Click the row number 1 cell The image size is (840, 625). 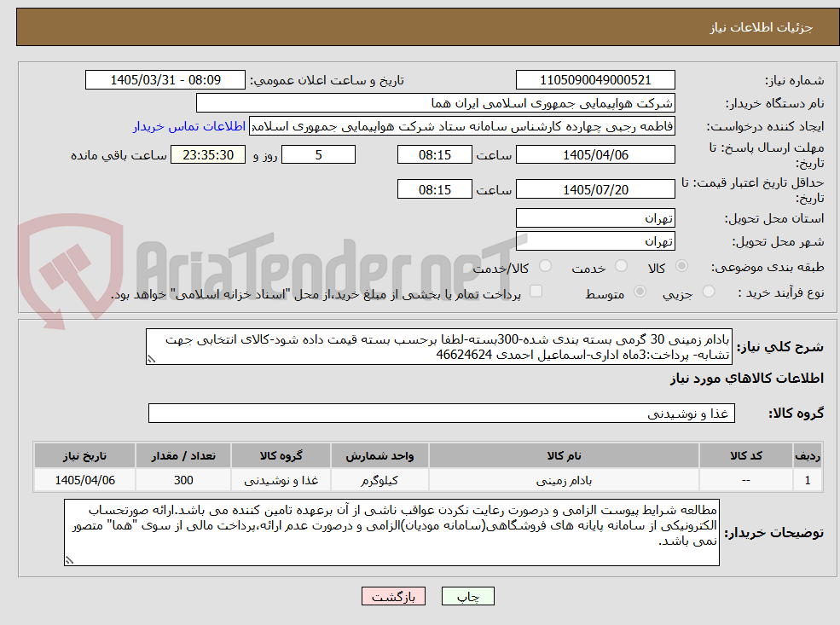click(808, 480)
